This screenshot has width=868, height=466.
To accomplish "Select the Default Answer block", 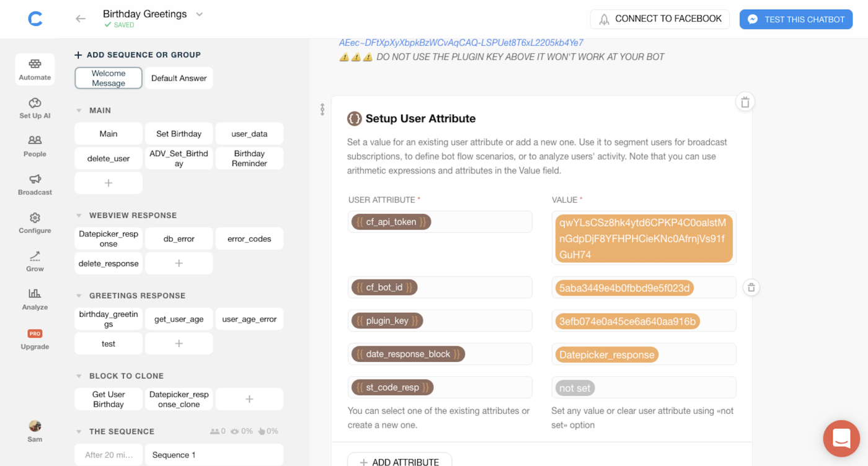I will point(179,78).
